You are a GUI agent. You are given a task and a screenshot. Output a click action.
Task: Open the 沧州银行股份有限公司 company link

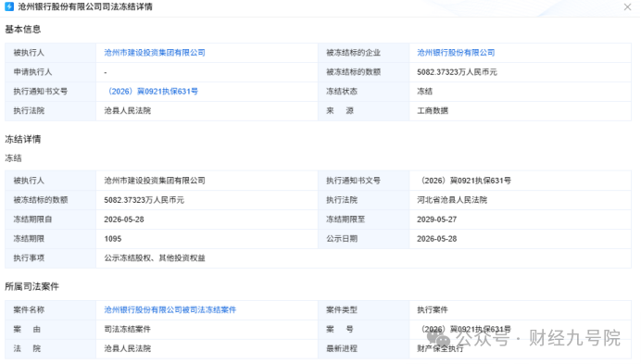[456, 53]
